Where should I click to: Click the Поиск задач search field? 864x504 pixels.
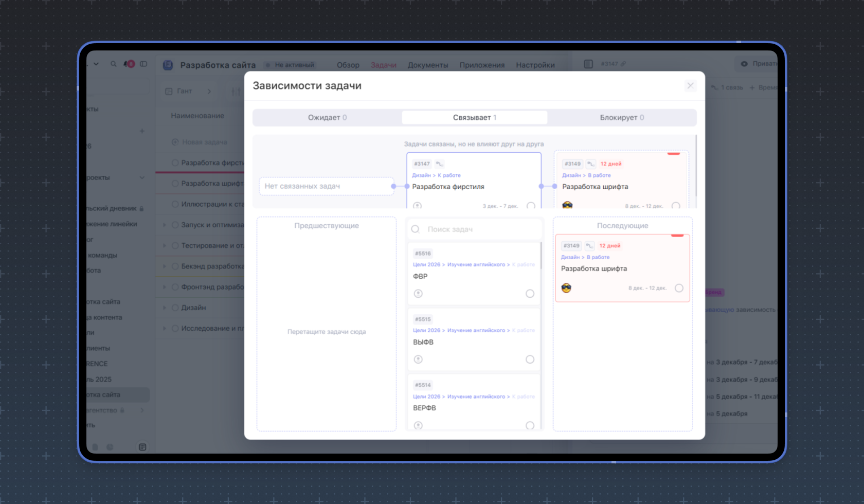(x=478, y=229)
